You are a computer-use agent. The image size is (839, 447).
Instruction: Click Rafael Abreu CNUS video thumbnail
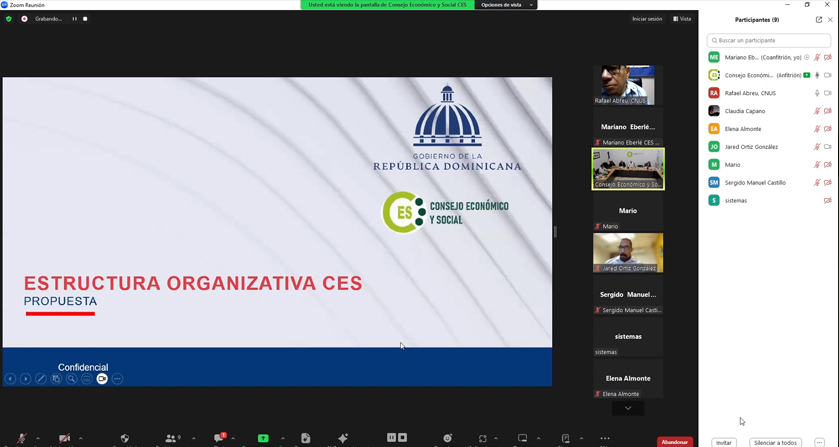[x=628, y=85]
